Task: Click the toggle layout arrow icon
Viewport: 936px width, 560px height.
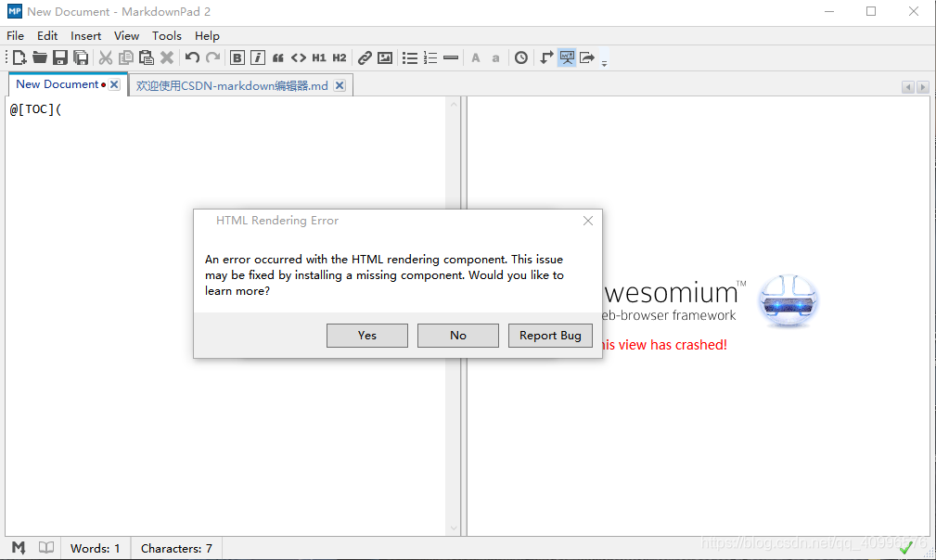Action: (x=546, y=57)
